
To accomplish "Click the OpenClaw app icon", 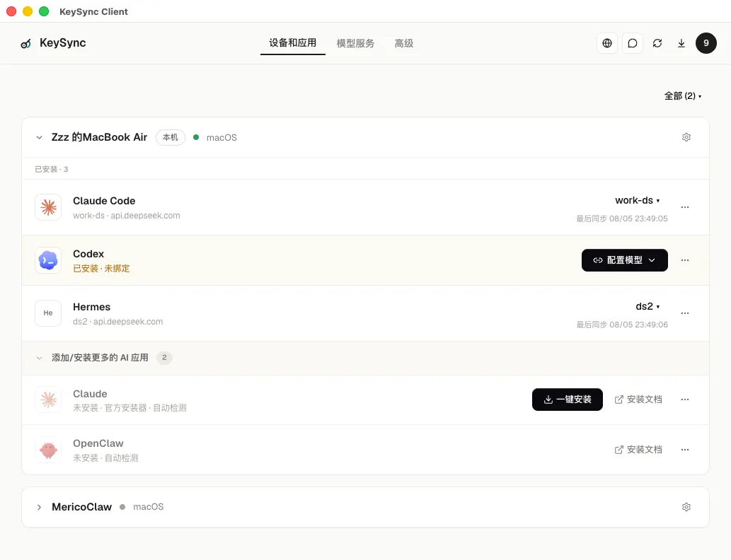I will click(48, 450).
